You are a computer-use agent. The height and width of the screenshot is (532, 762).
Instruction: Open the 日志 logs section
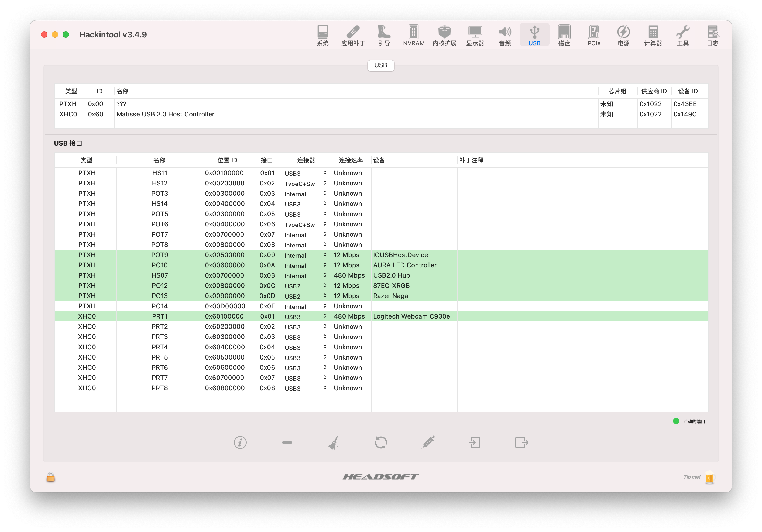point(713,35)
